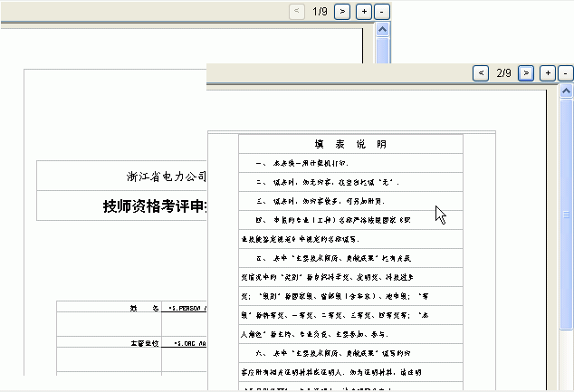Select the 姓名 label cell
574x392 pixels.
143,309
